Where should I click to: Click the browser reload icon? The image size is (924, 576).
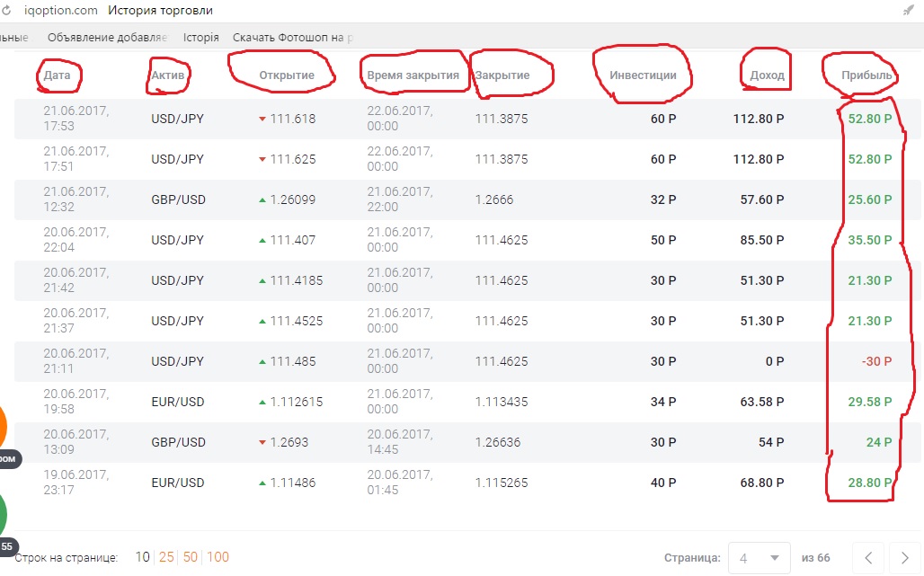pos(6,10)
